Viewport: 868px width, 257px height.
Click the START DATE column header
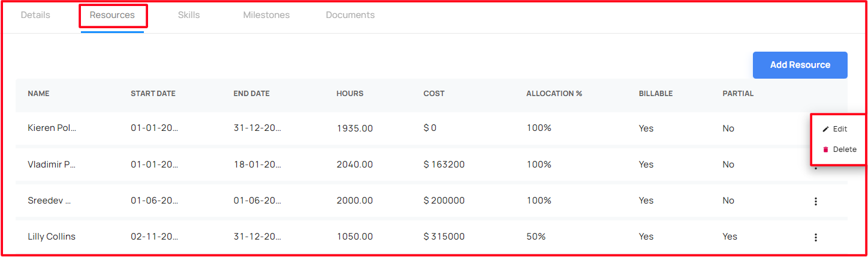point(153,94)
